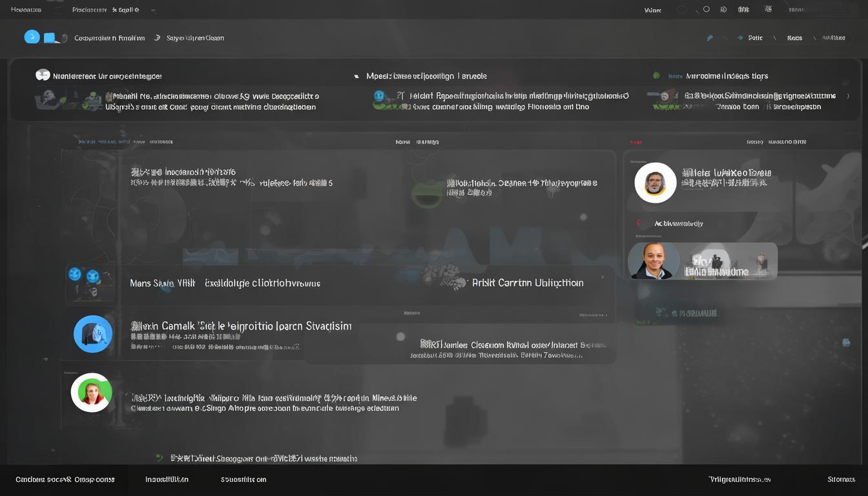Viewport: 868px width, 496px height.
Task: Click the blue pin icon near Polic
Action: tap(710, 38)
